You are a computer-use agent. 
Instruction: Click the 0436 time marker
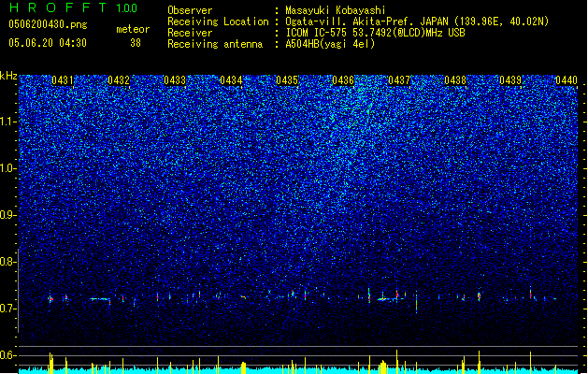click(343, 80)
